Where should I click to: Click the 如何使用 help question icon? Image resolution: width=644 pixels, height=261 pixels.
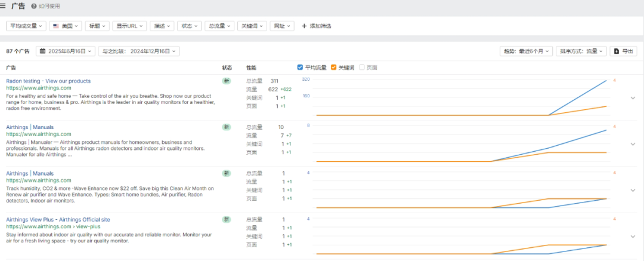pos(33,7)
